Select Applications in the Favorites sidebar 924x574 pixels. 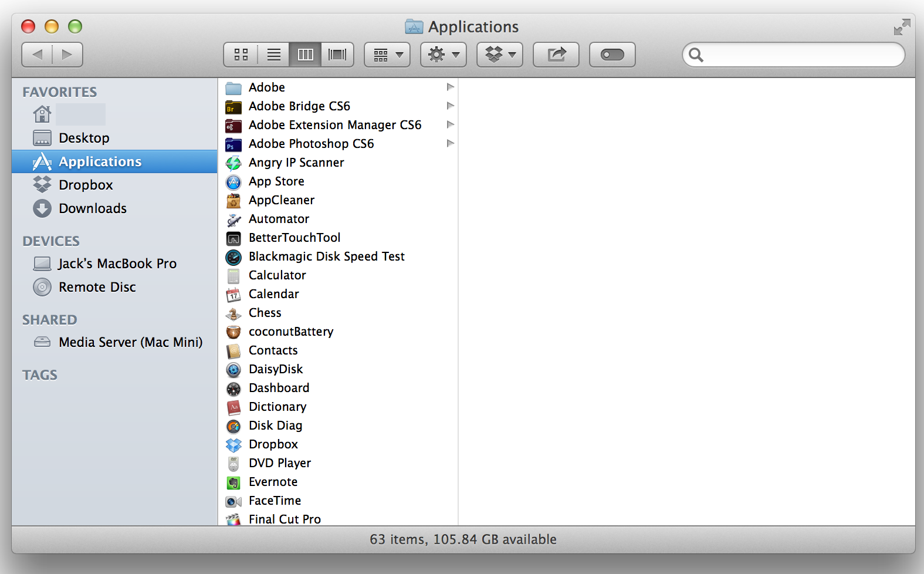[114, 161]
